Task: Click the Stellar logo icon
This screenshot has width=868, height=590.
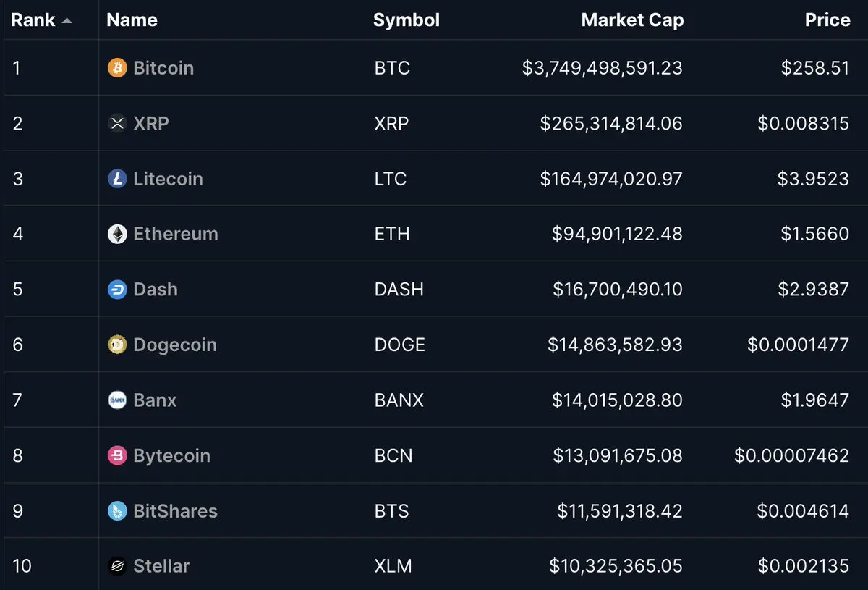Action: click(117, 566)
